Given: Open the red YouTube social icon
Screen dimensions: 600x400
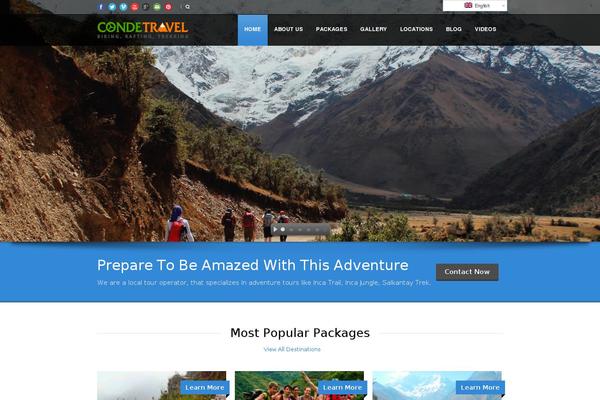Looking at the screenshot, I should coord(135,7).
